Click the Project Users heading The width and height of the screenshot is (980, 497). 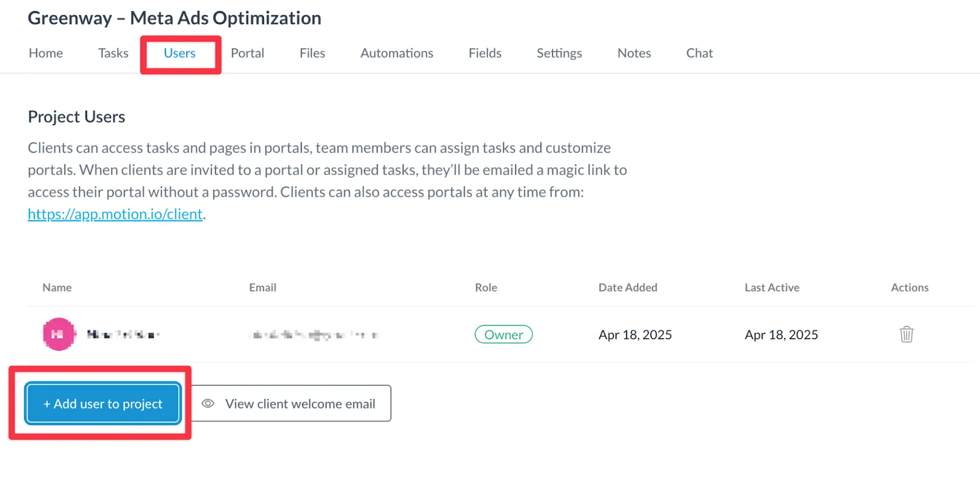pyautogui.click(x=77, y=117)
